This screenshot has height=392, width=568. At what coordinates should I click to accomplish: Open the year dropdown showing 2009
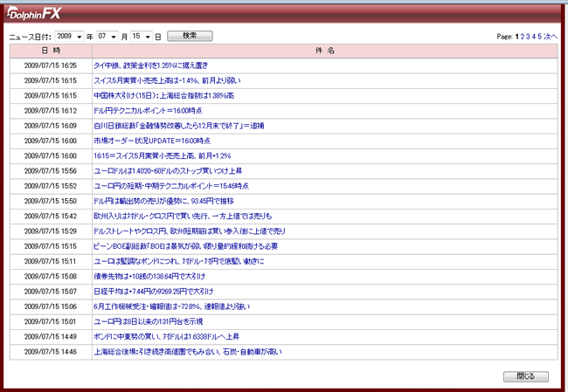coord(69,36)
